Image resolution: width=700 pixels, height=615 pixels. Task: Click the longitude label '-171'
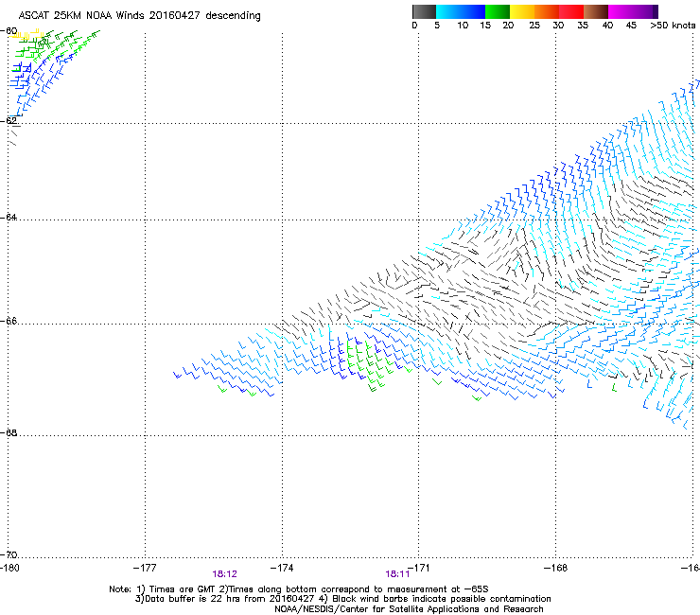pos(419,568)
